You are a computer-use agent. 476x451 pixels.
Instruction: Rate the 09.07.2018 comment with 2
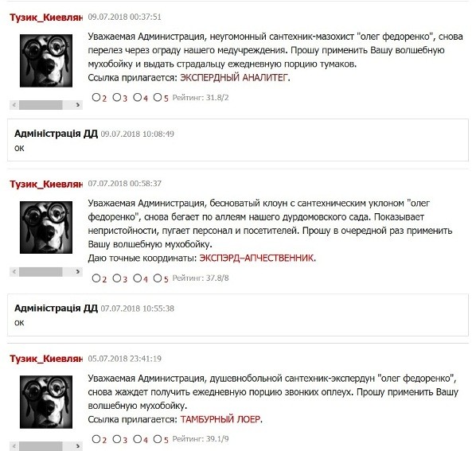point(96,97)
